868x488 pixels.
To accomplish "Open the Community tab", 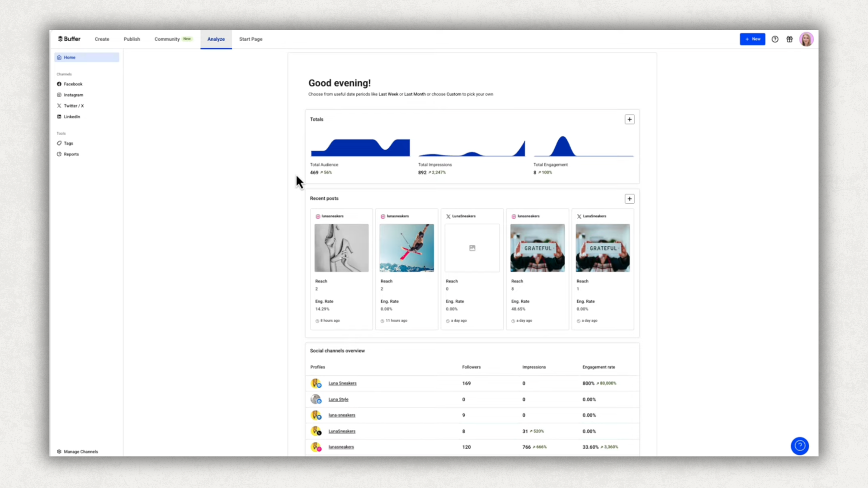I will coord(173,39).
